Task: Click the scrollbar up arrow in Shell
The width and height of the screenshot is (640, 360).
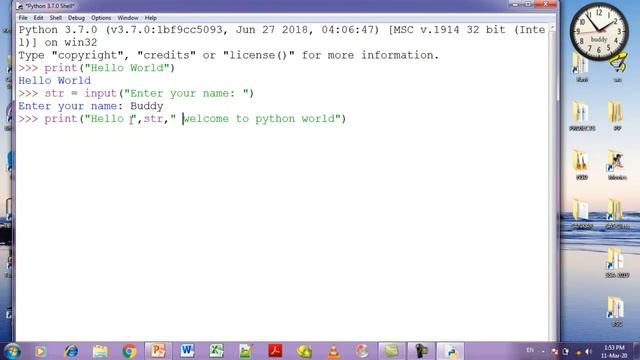Action: [553, 27]
